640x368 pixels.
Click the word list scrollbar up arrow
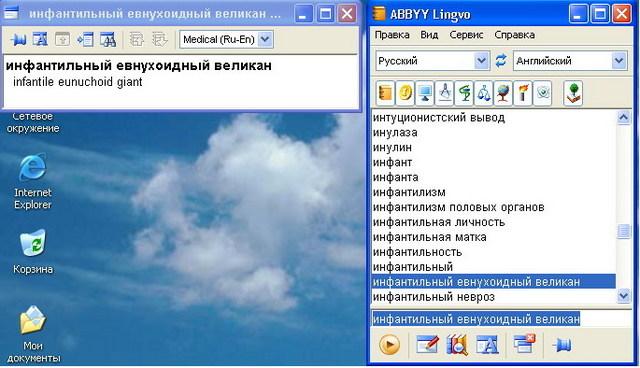point(623,118)
